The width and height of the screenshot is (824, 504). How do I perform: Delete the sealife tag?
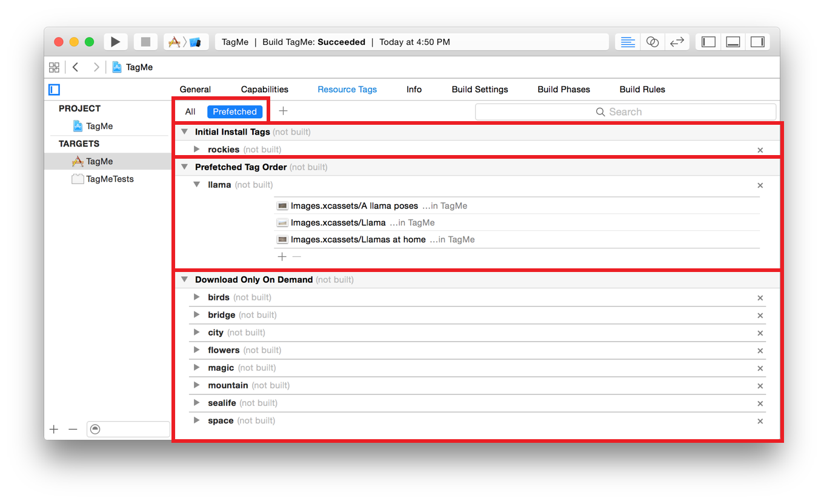(760, 403)
